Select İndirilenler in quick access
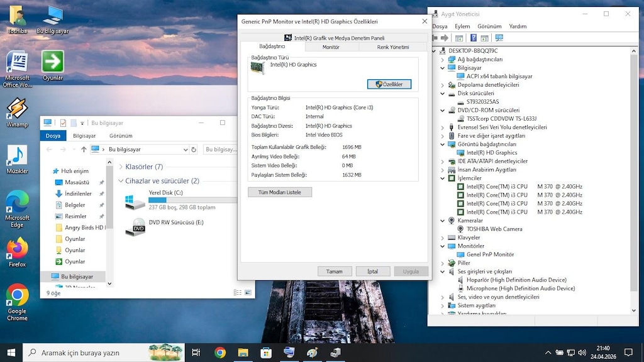Image resolution: width=644 pixels, height=362 pixels. [78, 194]
